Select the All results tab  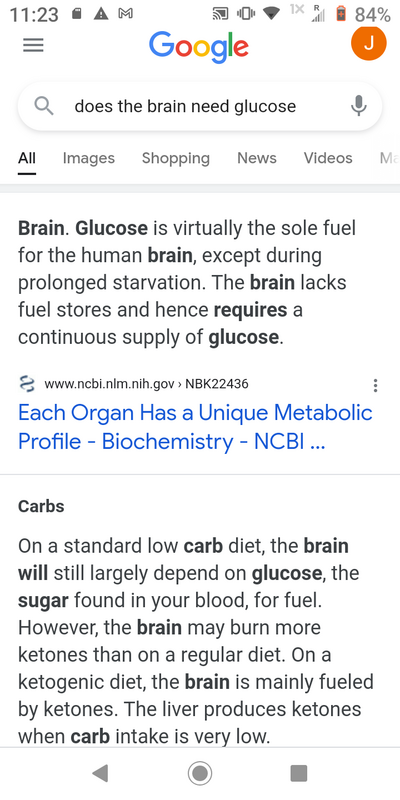(27, 158)
